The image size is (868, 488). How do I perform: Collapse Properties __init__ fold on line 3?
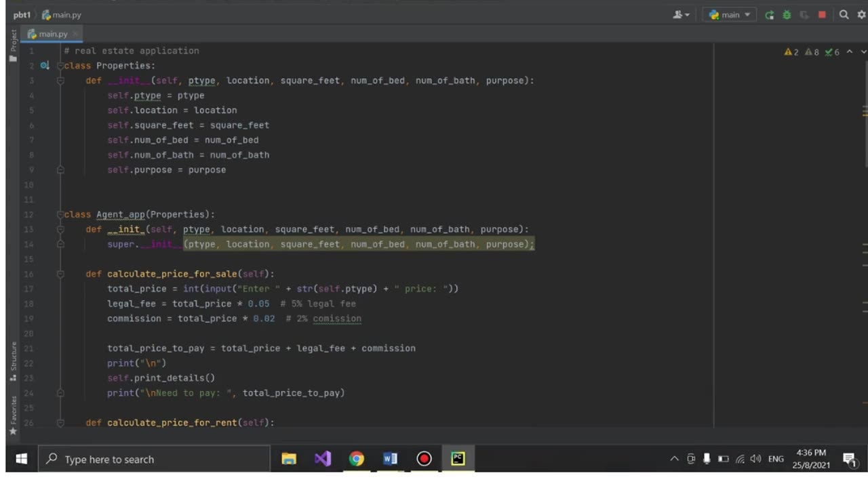[60, 81]
